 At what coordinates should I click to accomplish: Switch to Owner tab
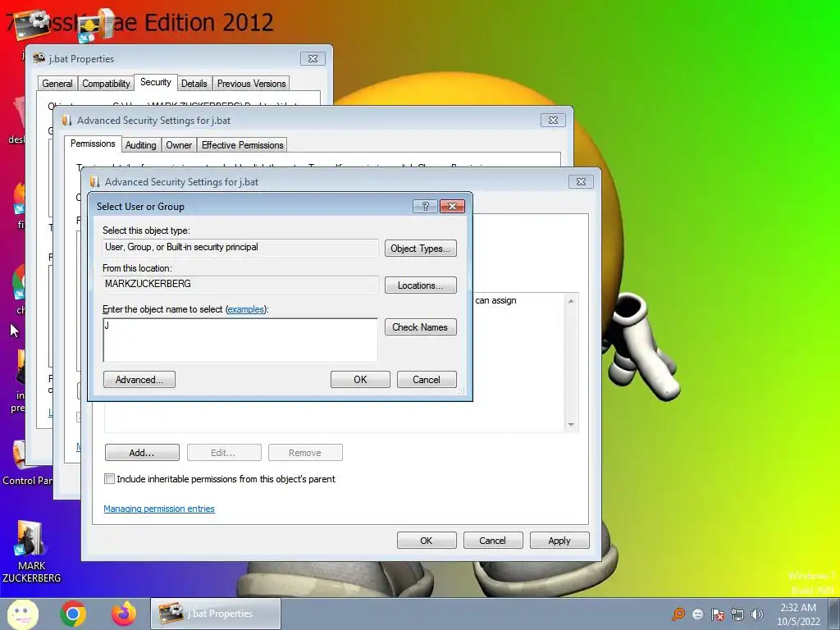coord(179,145)
